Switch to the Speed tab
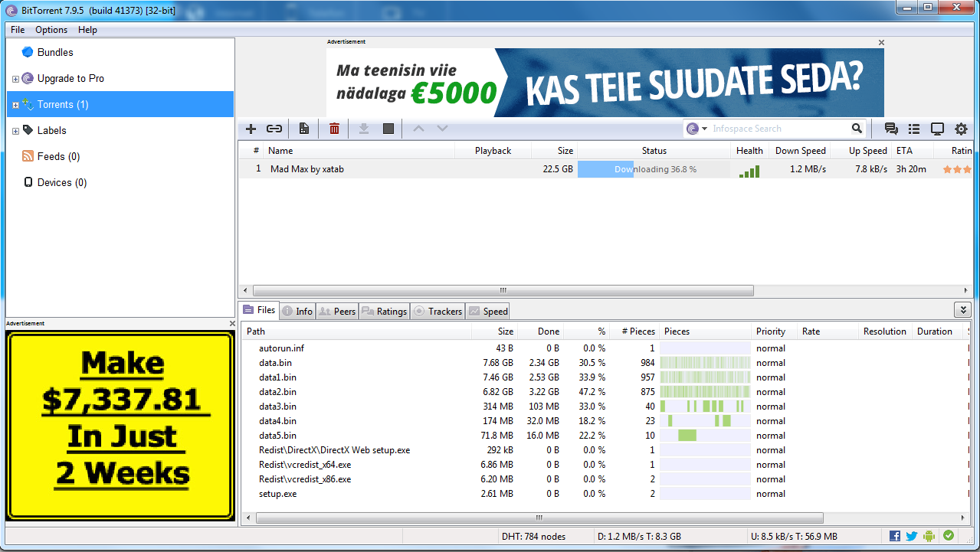The height and width of the screenshot is (552, 980). coord(488,311)
